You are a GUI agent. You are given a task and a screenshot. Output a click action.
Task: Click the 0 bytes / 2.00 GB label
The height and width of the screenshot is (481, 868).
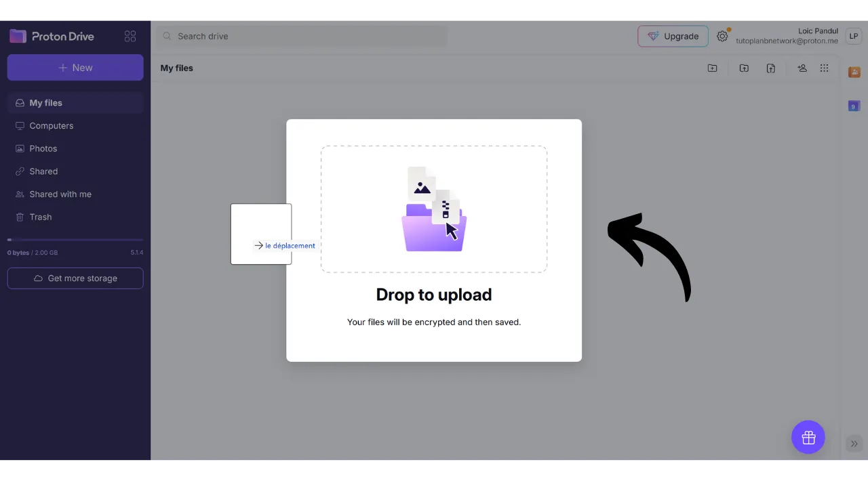(33, 253)
